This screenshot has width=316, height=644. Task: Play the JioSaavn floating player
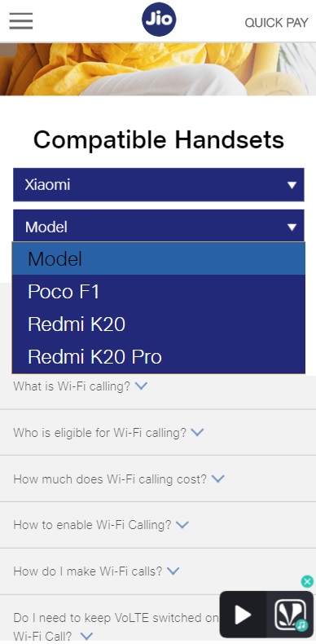(x=243, y=615)
